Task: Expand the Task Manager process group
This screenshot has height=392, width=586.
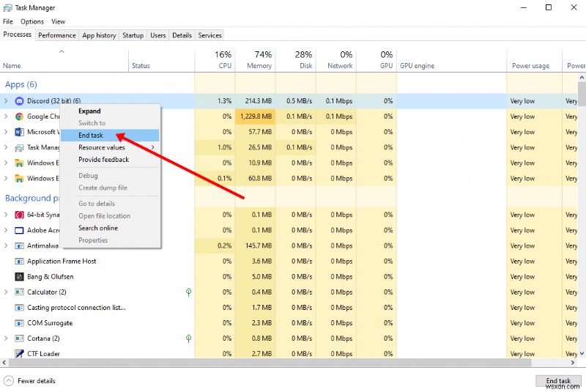Action: click(6, 147)
